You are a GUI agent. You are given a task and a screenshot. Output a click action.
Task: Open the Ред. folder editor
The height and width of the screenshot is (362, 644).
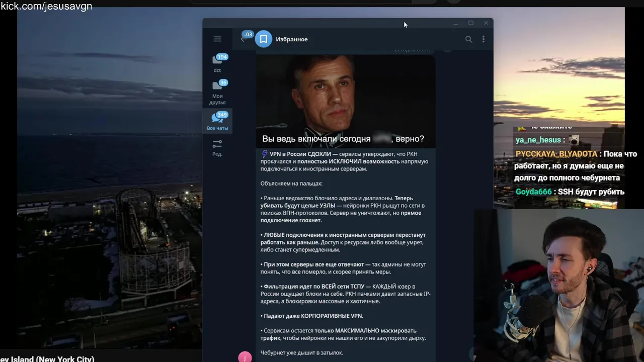(217, 148)
